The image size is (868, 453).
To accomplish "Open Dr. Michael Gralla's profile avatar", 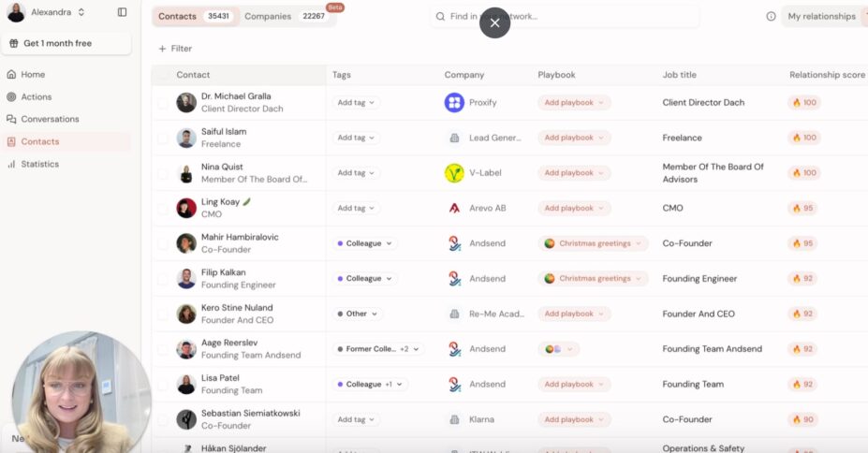I will [x=186, y=103].
